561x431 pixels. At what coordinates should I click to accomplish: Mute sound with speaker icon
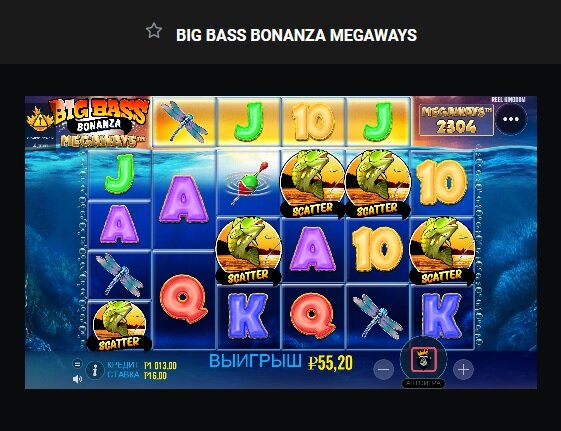tap(77, 378)
